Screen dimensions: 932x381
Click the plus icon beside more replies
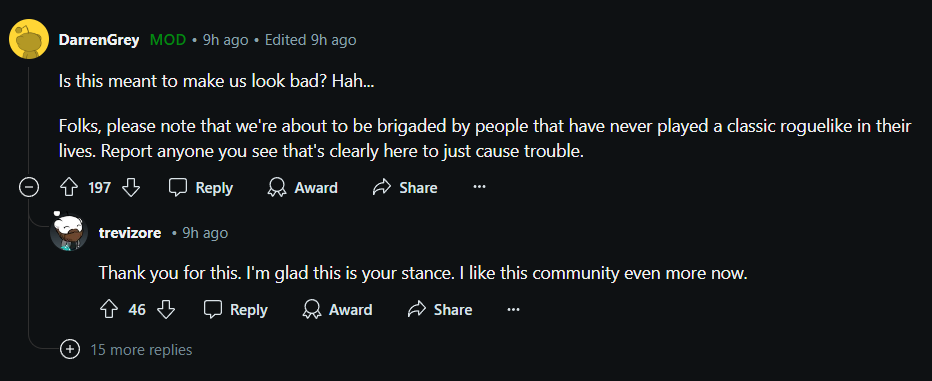tap(70, 349)
